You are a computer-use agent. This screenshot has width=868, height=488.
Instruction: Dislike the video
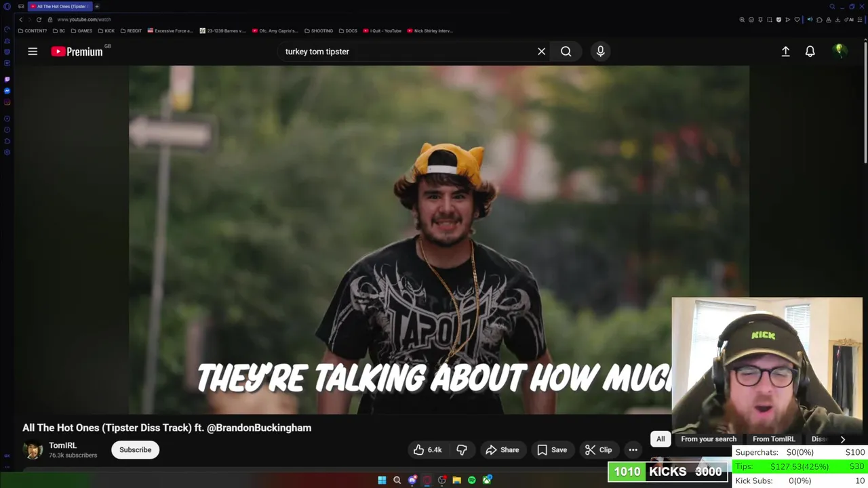click(462, 450)
